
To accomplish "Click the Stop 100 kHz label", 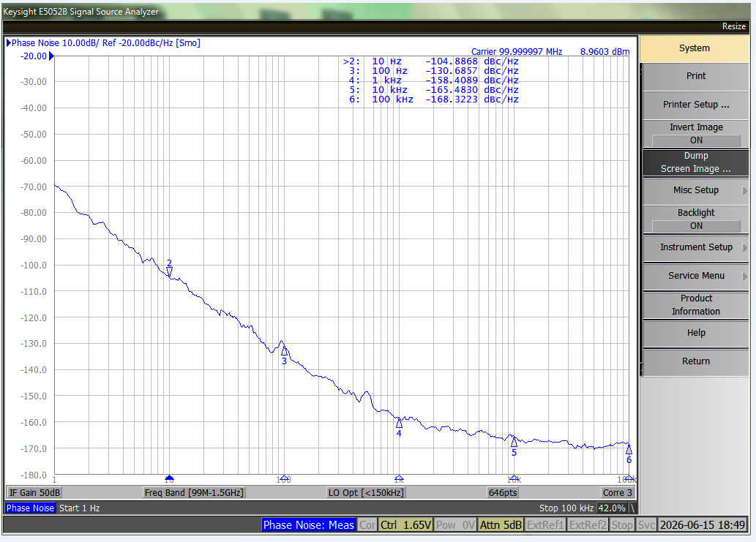I will [566, 508].
